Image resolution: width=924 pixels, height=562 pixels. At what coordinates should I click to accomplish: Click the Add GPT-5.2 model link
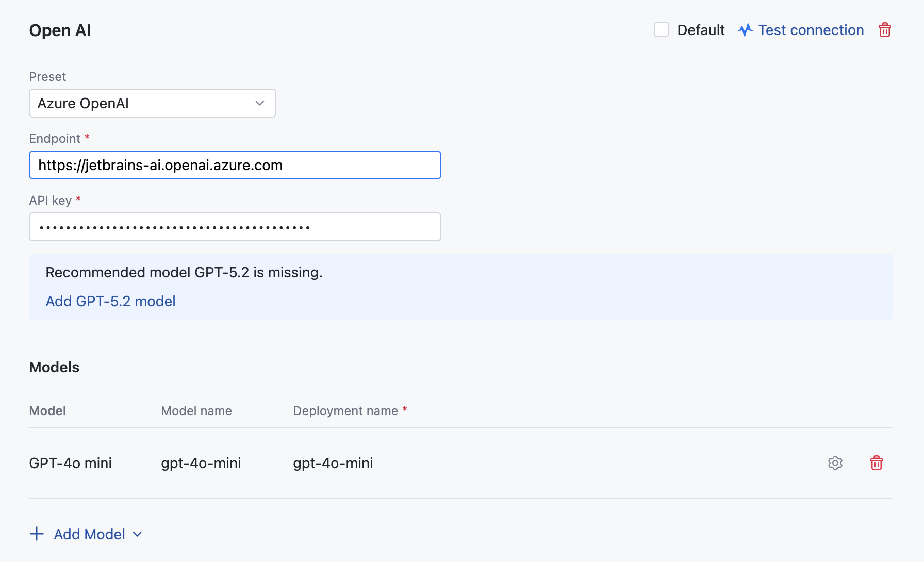[x=110, y=301]
